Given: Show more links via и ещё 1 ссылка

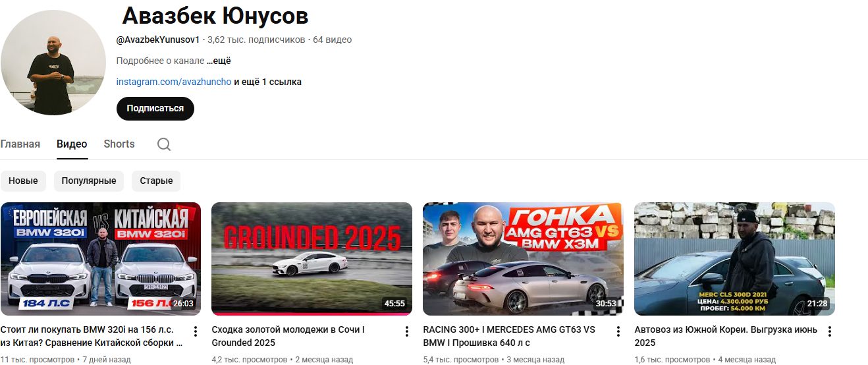Looking at the screenshot, I should pyautogui.click(x=268, y=82).
